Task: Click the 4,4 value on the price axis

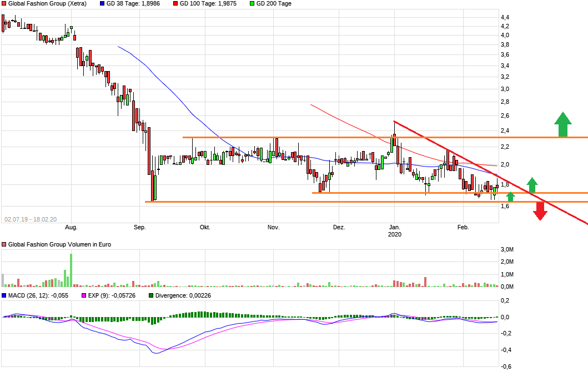Action: click(505, 18)
